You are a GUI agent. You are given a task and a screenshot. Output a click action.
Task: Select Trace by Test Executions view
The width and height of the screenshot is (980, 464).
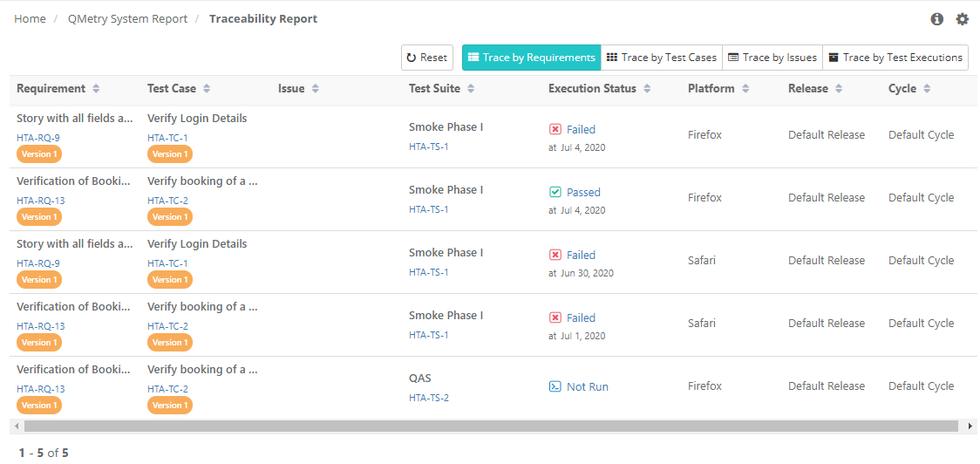895,58
